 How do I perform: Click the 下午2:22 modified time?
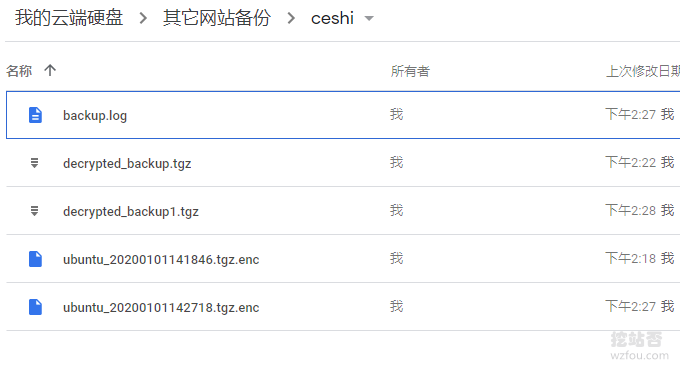pyautogui.click(x=631, y=163)
